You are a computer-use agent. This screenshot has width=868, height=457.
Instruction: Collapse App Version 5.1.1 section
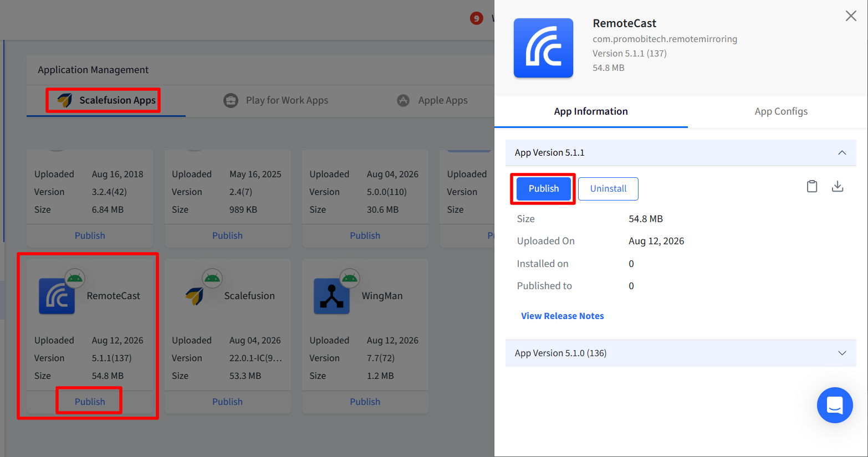coord(681,152)
